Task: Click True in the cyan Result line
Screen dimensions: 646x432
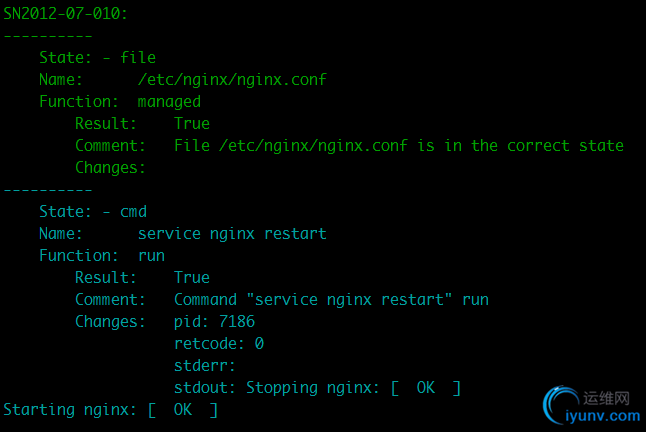Action: pyautogui.click(x=192, y=278)
